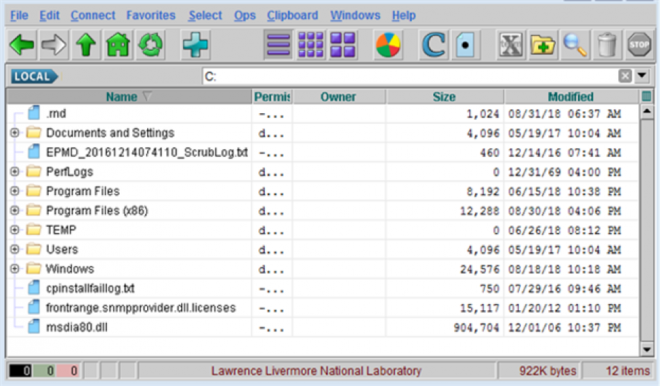The height and width of the screenshot is (386, 660).
Task: Expand the Windows folder
Action: click(15, 269)
